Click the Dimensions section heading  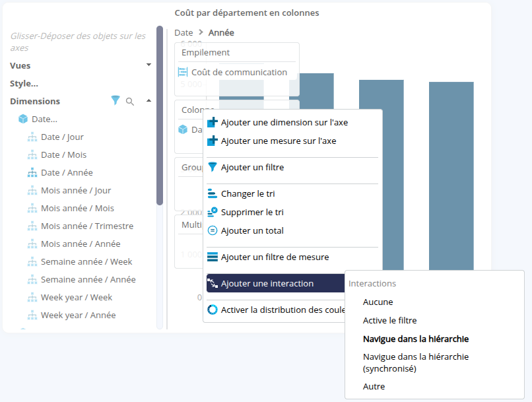point(35,101)
